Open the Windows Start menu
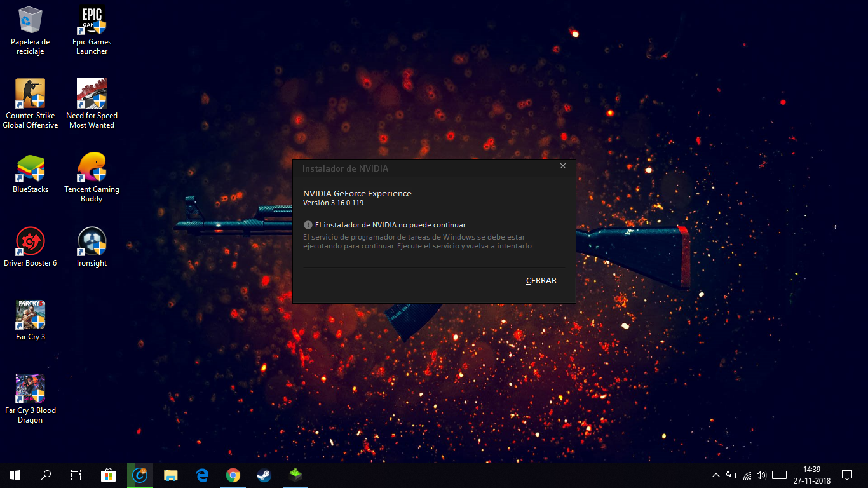Image resolution: width=868 pixels, height=488 pixels. click(15, 475)
